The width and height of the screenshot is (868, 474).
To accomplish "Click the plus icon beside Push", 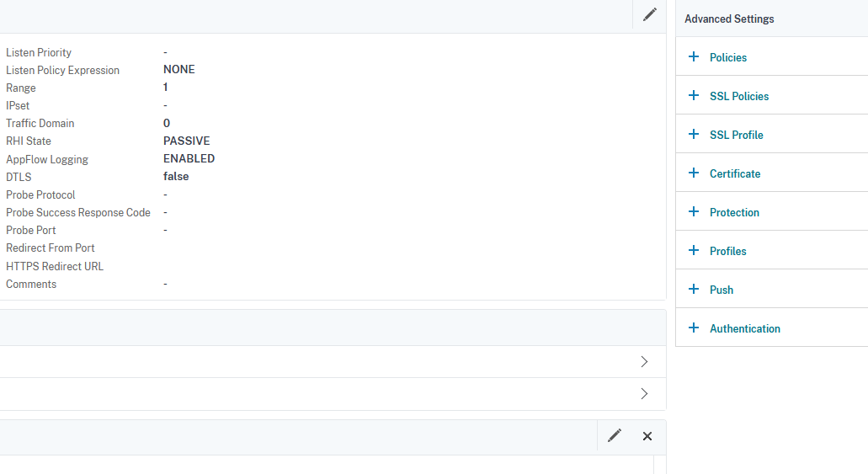I will click(694, 290).
